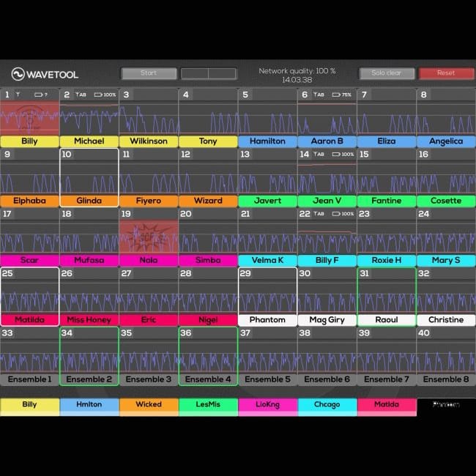Screen dimensions: 476x476
Task: Click the Roxie H channel label
Action: (387, 261)
